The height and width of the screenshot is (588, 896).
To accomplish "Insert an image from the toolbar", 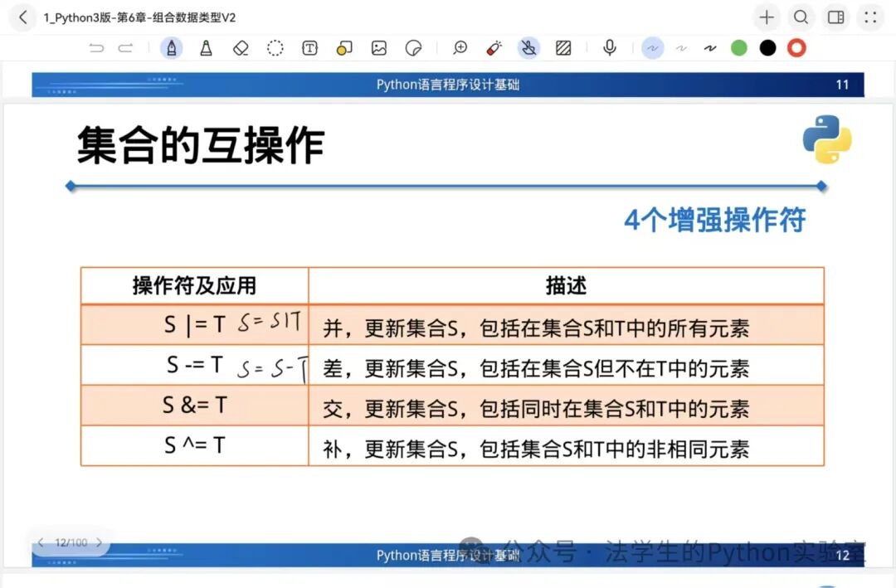I will [x=379, y=48].
